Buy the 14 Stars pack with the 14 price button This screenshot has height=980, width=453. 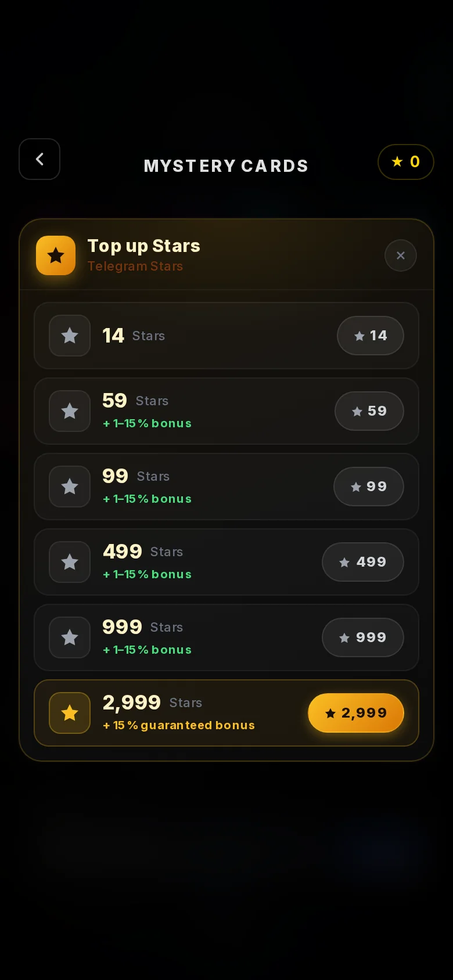click(x=371, y=336)
